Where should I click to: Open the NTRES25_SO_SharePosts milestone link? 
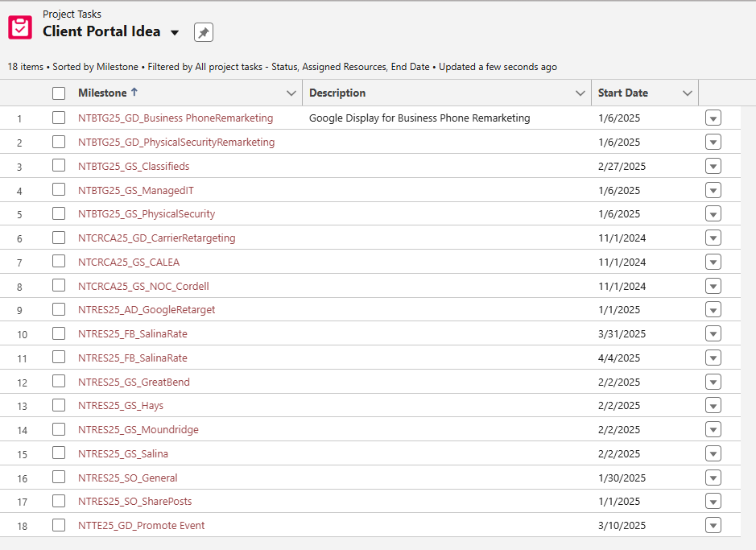pyautogui.click(x=135, y=502)
